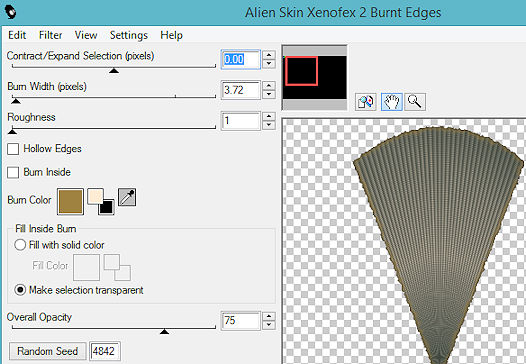Viewport: 526px width, 364px height.
Task: Click the foreground/background color chooser for Burn Color
Action: point(101,201)
